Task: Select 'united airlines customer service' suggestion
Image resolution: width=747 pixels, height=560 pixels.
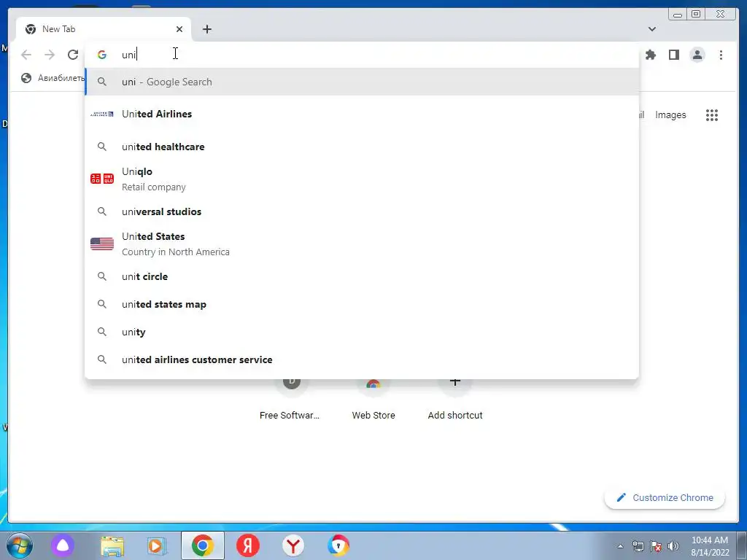Action: click(x=362, y=359)
